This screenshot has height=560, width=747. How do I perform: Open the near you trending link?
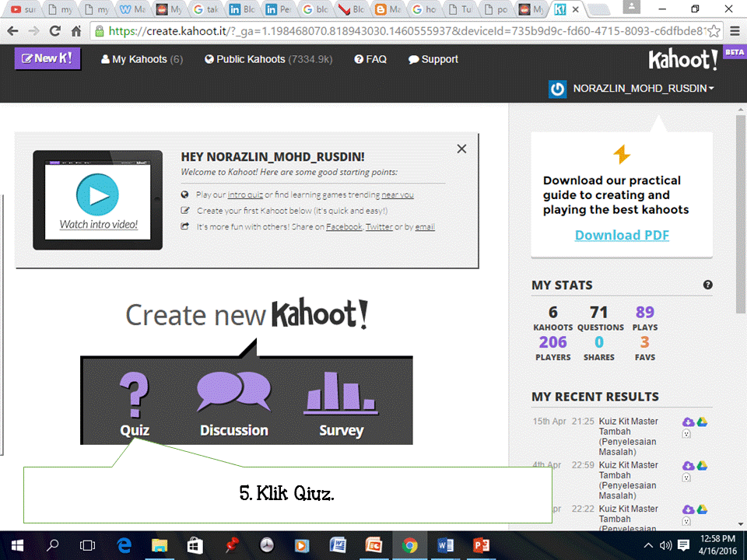pyautogui.click(x=398, y=194)
